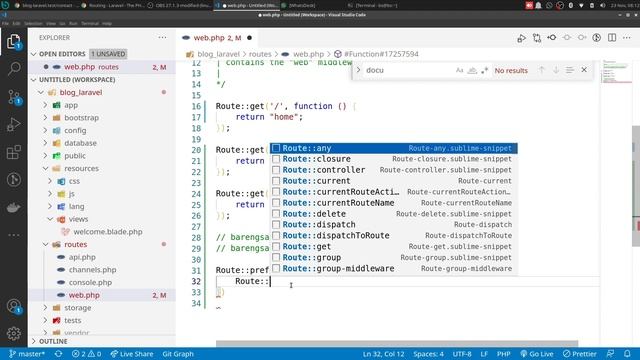This screenshot has width=640, height=360.
Task: Open Explorer panel More Actions ellipsis
Action: 162,38
